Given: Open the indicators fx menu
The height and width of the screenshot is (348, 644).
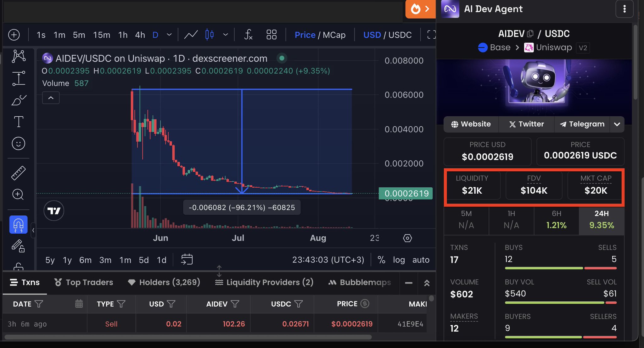Looking at the screenshot, I should click(248, 35).
